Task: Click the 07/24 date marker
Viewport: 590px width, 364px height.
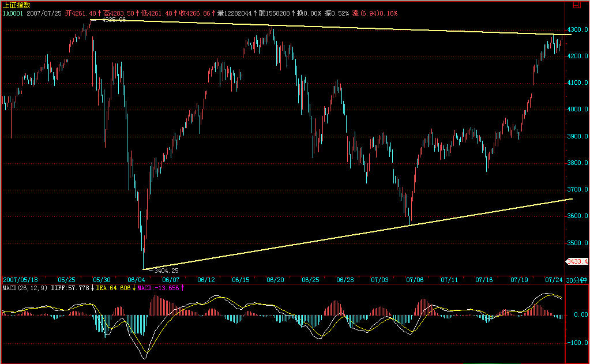Action: [x=554, y=280]
